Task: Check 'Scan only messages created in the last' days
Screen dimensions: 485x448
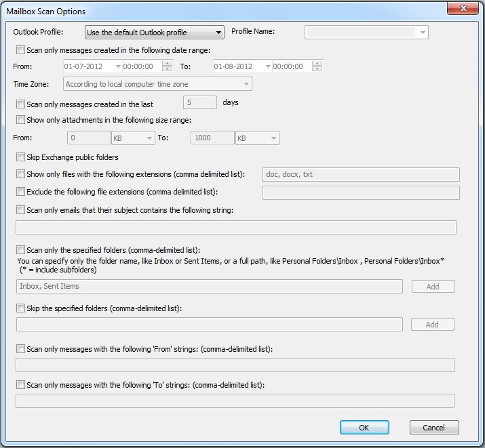Action: click(21, 104)
